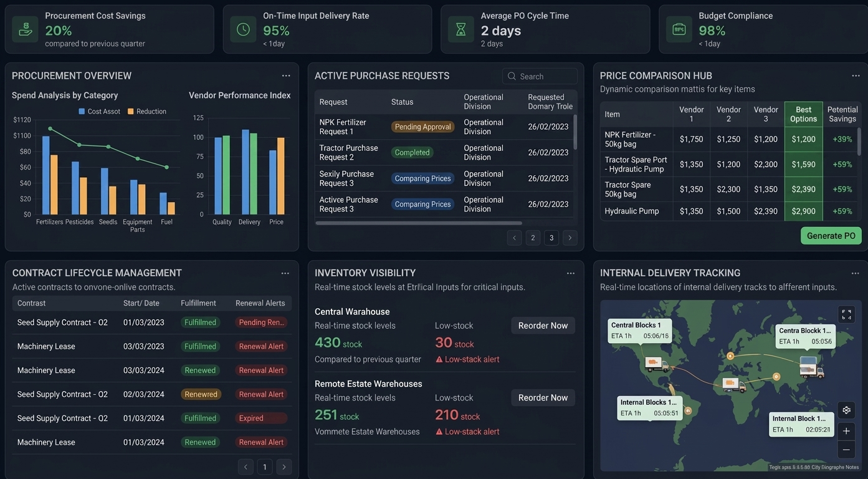868x479 pixels.
Task: Click the Pending Approval status badge
Action: (x=423, y=127)
